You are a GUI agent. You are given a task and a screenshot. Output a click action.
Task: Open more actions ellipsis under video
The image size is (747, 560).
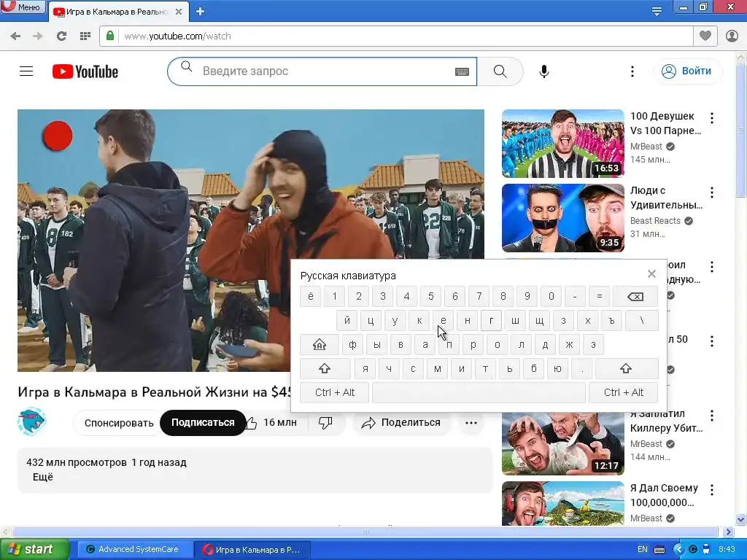(471, 423)
